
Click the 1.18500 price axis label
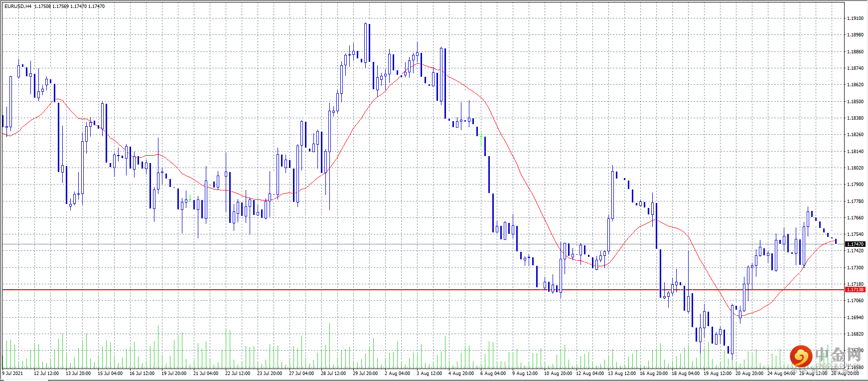[x=855, y=102]
